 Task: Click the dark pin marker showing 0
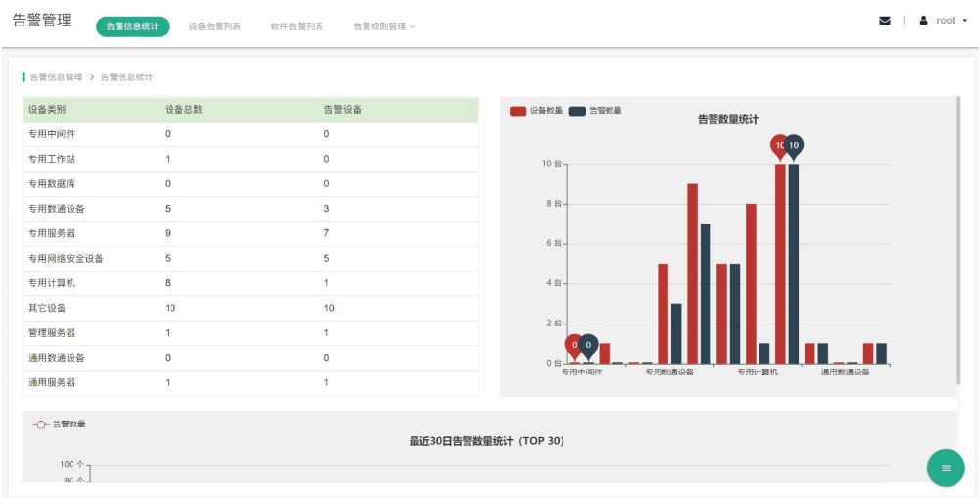[x=588, y=345]
